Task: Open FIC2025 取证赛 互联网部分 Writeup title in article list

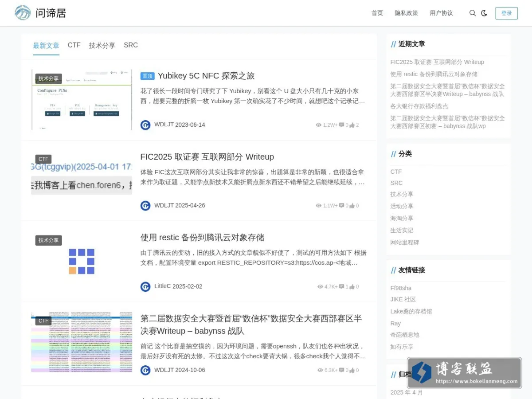Action: pos(207,157)
